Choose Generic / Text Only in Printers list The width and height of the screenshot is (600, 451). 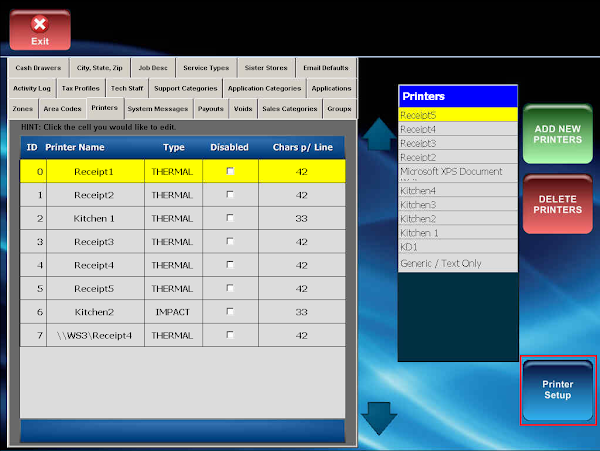457,263
